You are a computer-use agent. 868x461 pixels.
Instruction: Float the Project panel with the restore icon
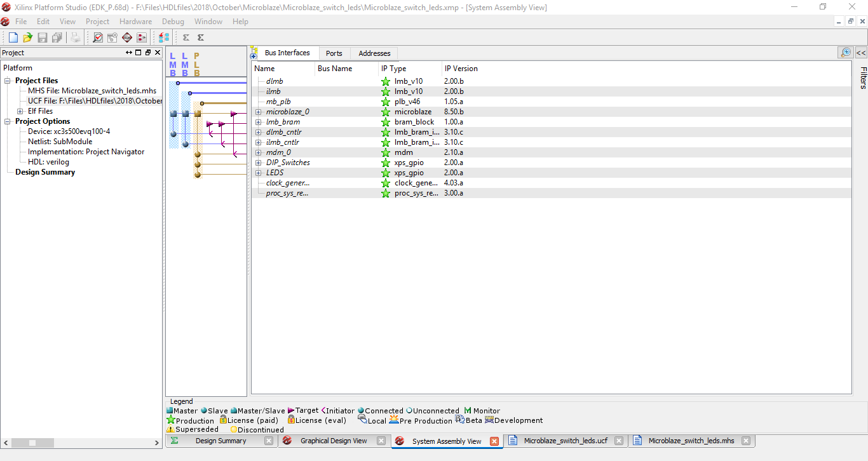click(148, 53)
